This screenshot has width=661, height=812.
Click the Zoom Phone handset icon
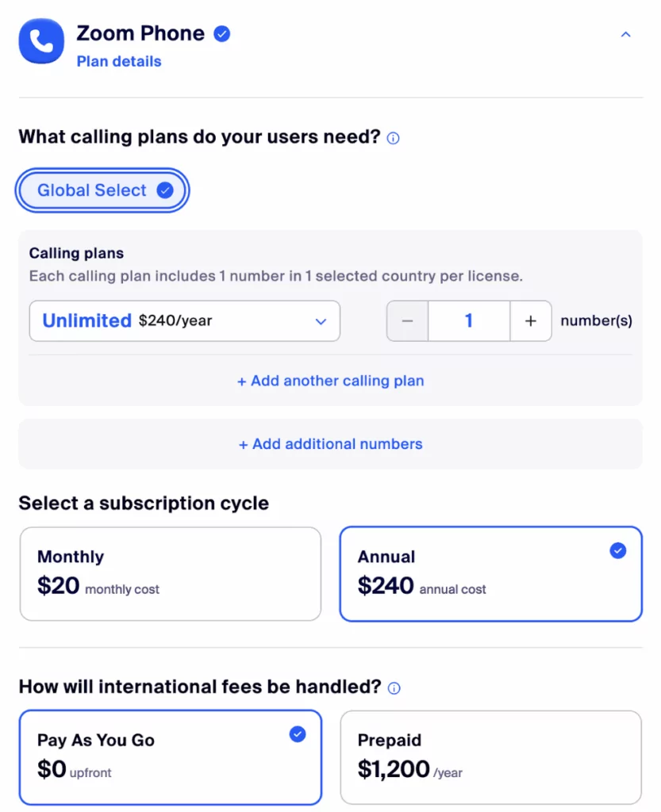click(x=40, y=43)
